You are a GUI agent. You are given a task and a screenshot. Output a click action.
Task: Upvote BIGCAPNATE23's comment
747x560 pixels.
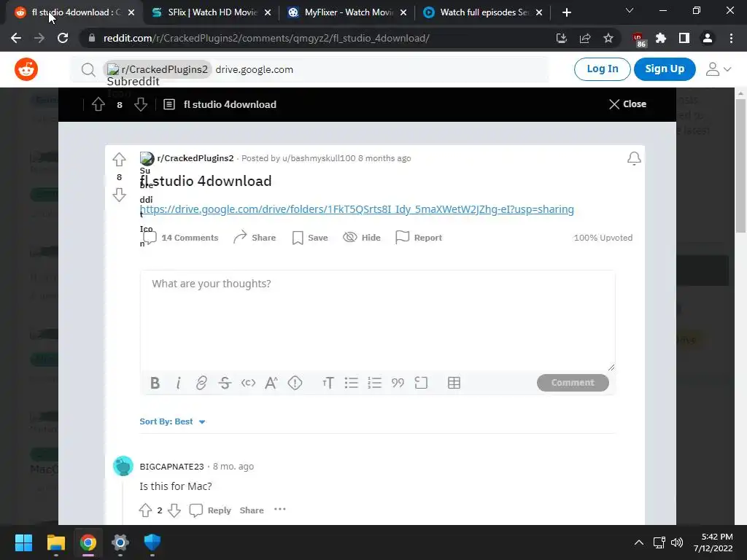point(145,510)
